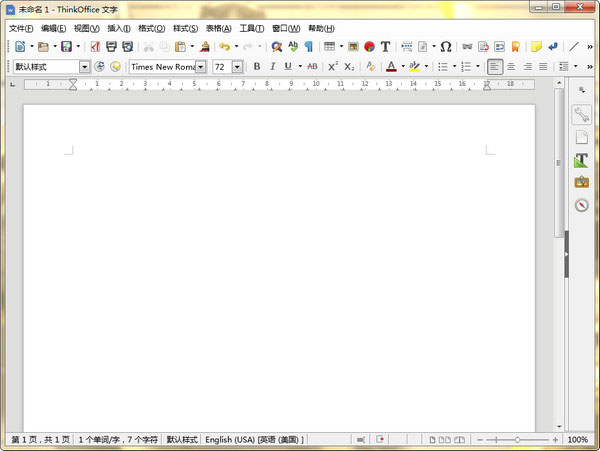Toggle strikethrough AB formatting

[x=312, y=67]
